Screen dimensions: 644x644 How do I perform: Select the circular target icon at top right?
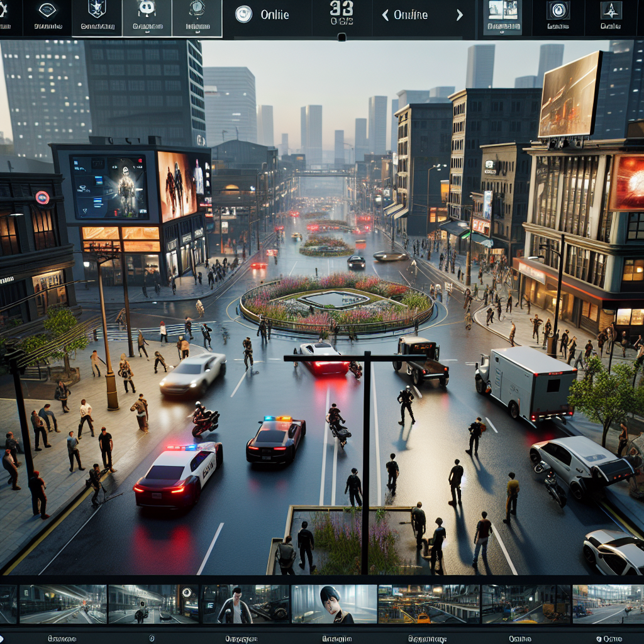[557, 11]
